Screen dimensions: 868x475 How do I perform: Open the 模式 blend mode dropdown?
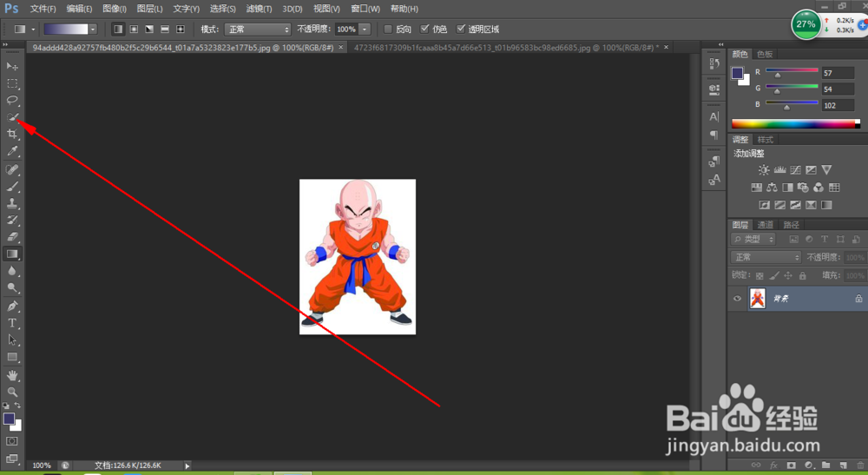[258, 30]
